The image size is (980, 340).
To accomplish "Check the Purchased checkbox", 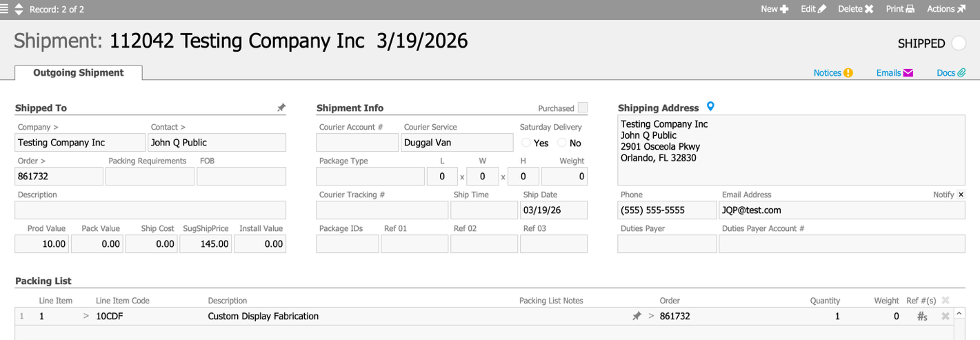I will click(583, 108).
